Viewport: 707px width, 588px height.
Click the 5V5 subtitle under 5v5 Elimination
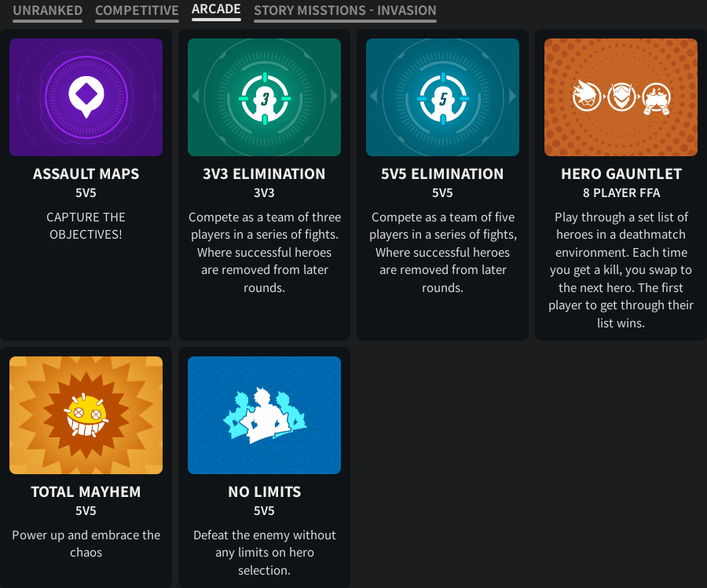(x=442, y=193)
